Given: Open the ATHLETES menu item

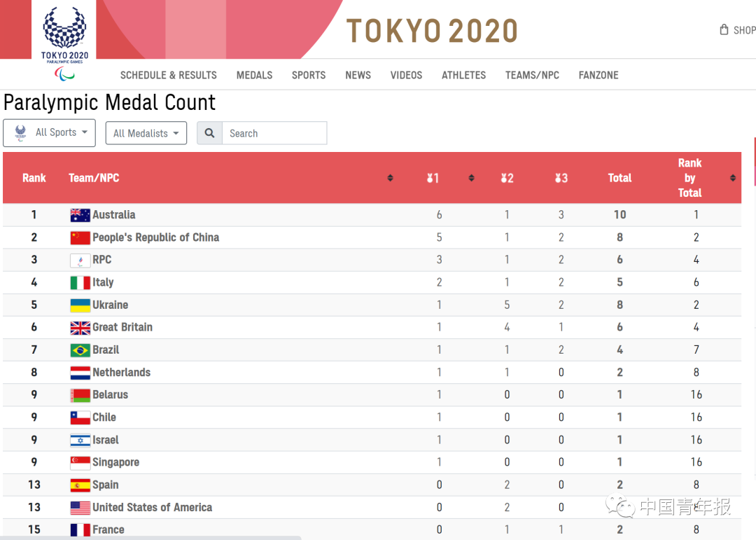Looking at the screenshot, I should tap(463, 75).
